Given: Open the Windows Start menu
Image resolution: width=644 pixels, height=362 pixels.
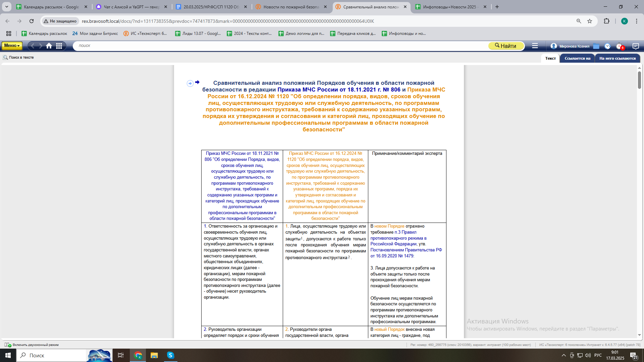Looking at the screenshot, I should coord(8,355).
